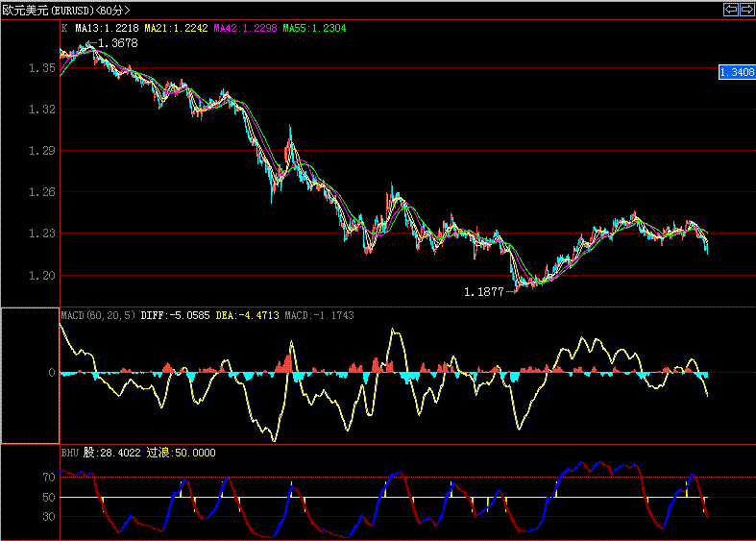This screenshot has width=756, height=541.
Task: Click the DIFF:-5.0585 value
Action: tap(176, 315)
